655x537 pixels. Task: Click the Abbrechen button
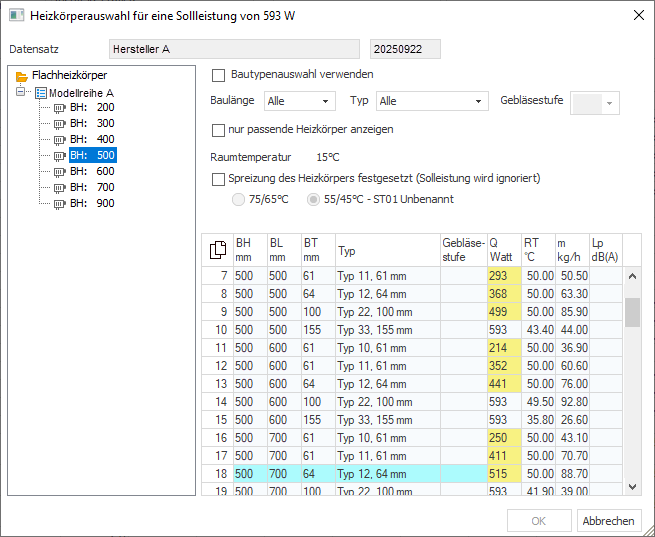(x=609, y=521)
